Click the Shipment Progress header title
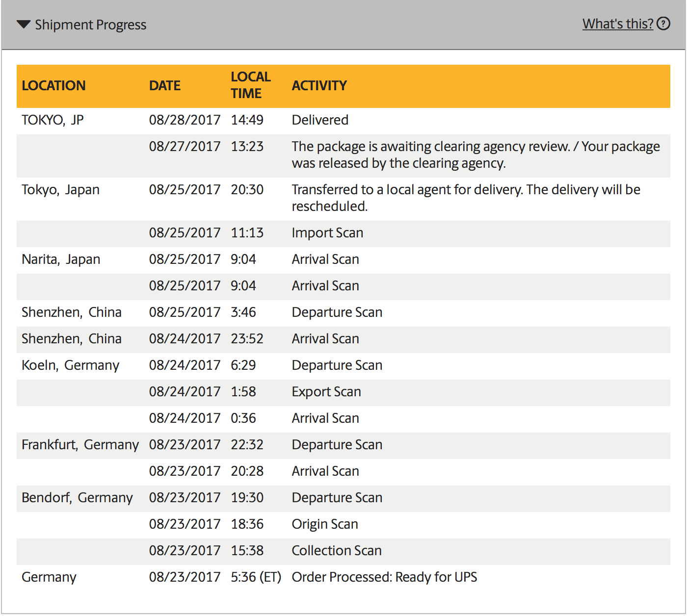Viewport: 687px width, 616px height. [x=90, y=25]
